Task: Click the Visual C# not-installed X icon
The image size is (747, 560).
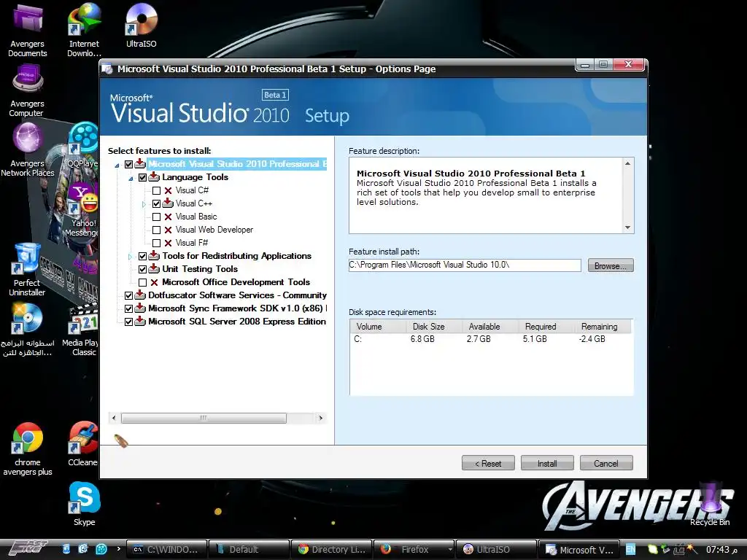Action: (169, 190)
